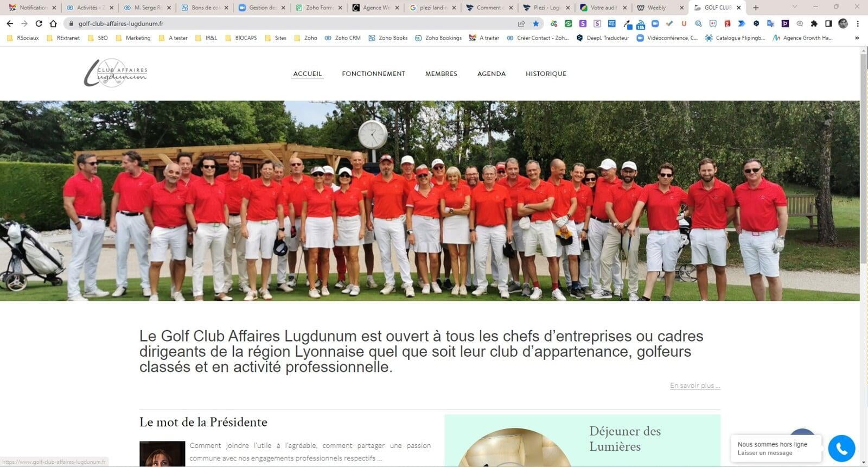This screenshot has height=467, width=868.
Task: Click the blue phone call button
Action: 841,448
